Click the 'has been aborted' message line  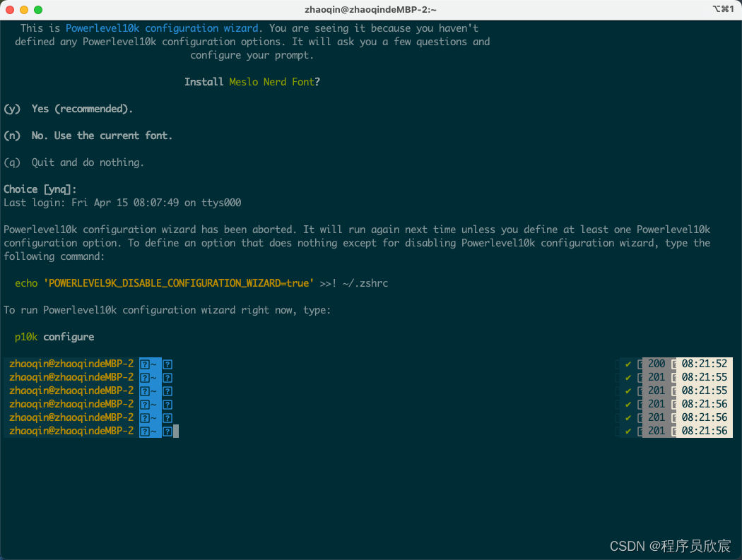click(357, 230)
